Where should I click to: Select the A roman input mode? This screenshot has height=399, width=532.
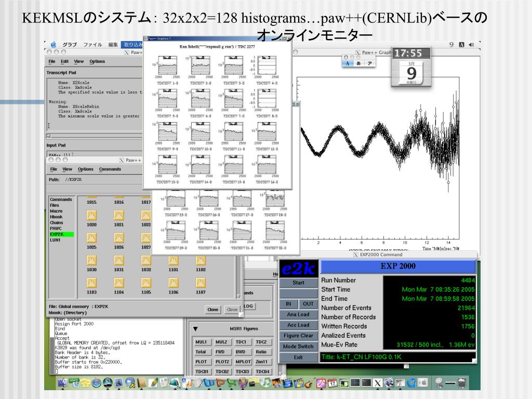coord(348,63)
